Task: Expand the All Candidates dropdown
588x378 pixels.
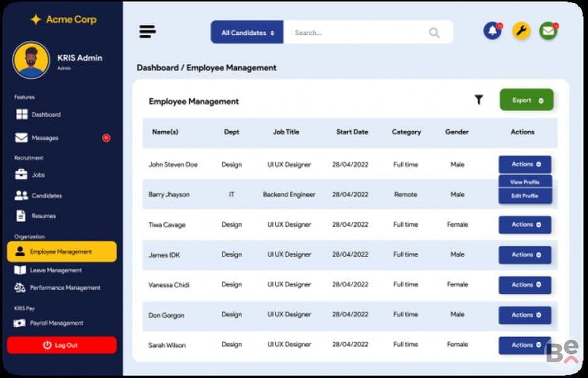Action: tap(247, 33)
